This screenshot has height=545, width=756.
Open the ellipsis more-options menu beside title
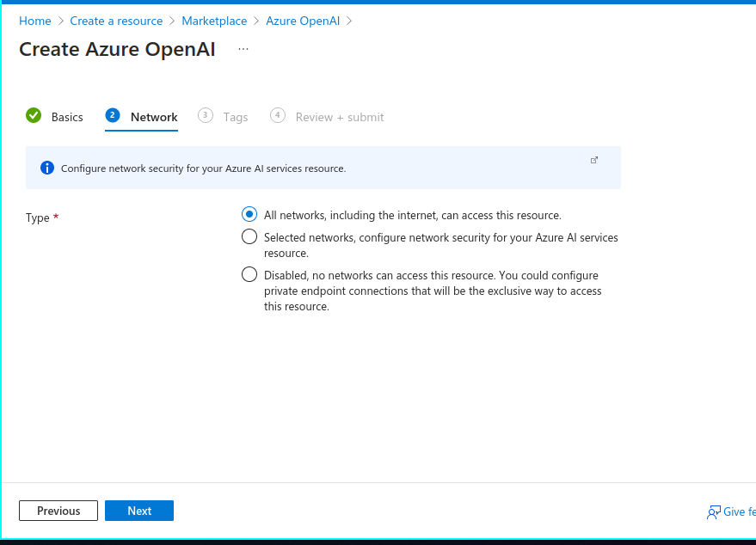point(243,49)
